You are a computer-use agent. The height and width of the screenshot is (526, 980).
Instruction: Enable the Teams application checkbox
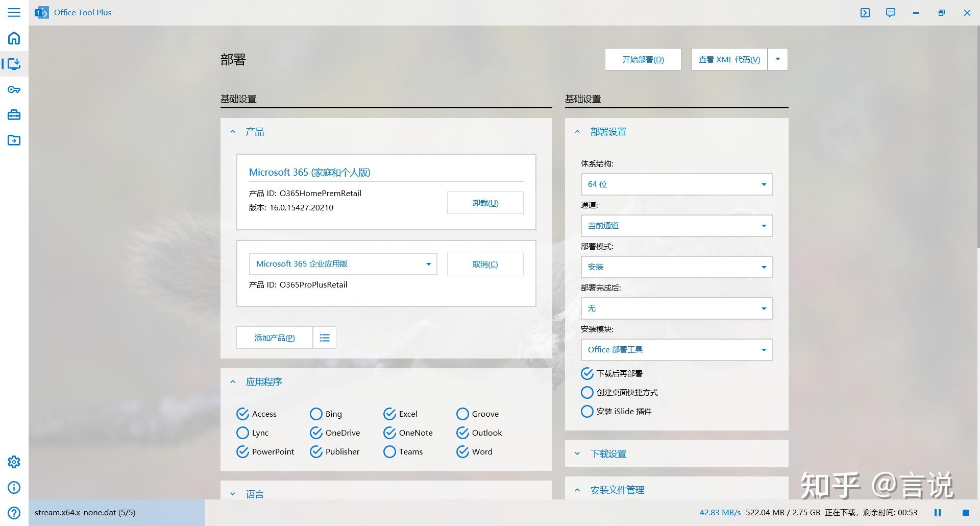coord(389,451)
